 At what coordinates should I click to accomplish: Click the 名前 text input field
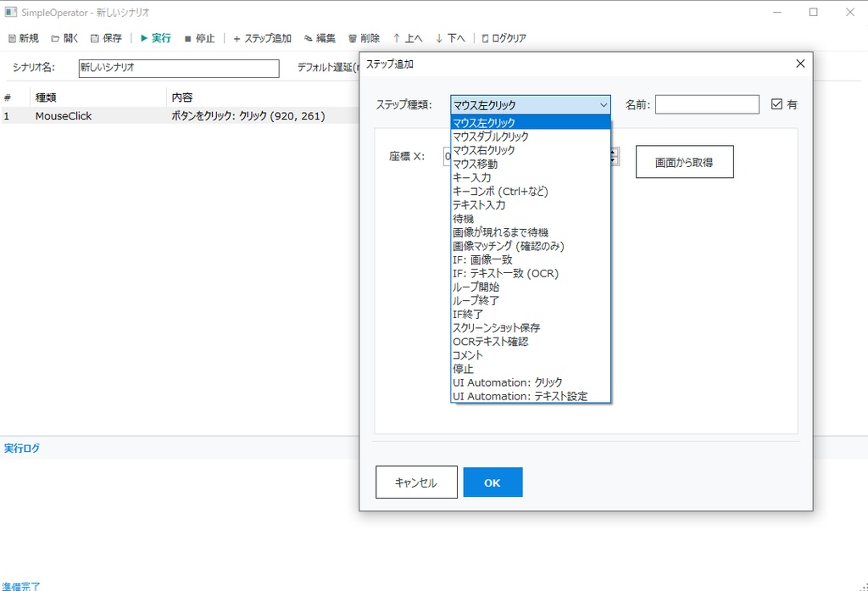[707, 103]
